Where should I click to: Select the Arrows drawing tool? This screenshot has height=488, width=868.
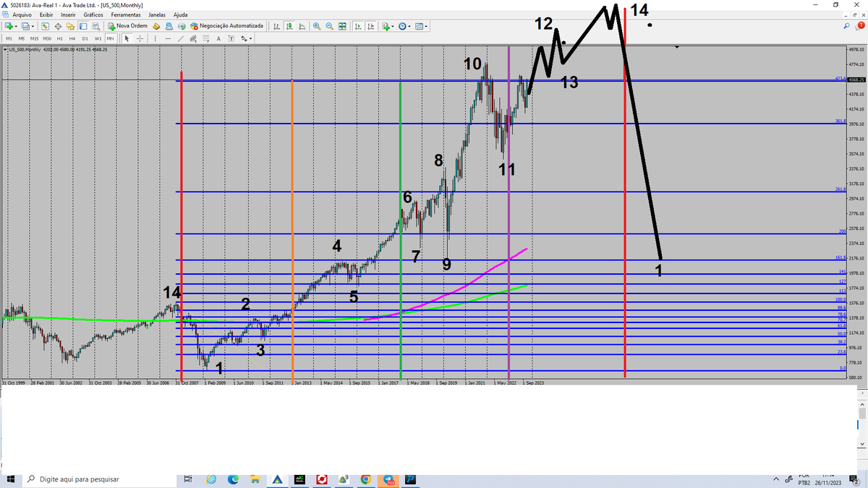click(x=244, y=38)
